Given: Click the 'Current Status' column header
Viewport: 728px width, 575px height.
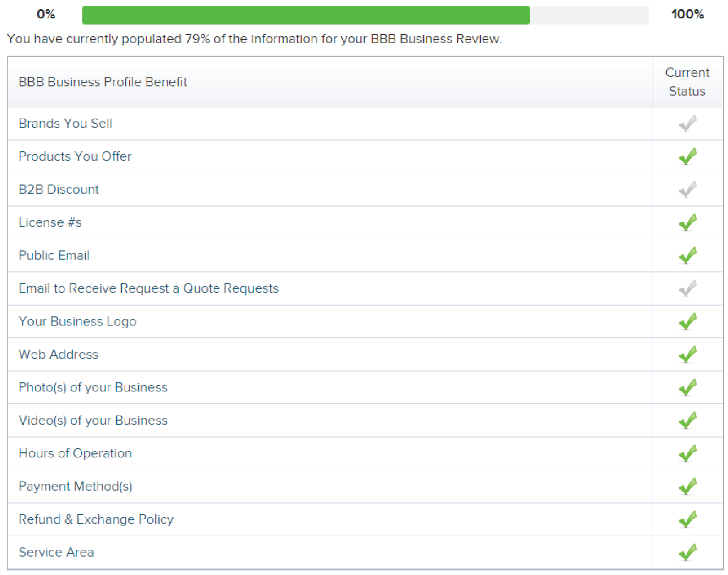Looking at the screenshot, I should click(687, 82).
